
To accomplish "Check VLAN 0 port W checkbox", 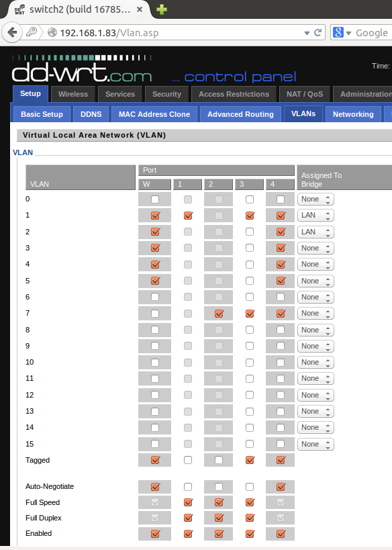I will (155, 199).
